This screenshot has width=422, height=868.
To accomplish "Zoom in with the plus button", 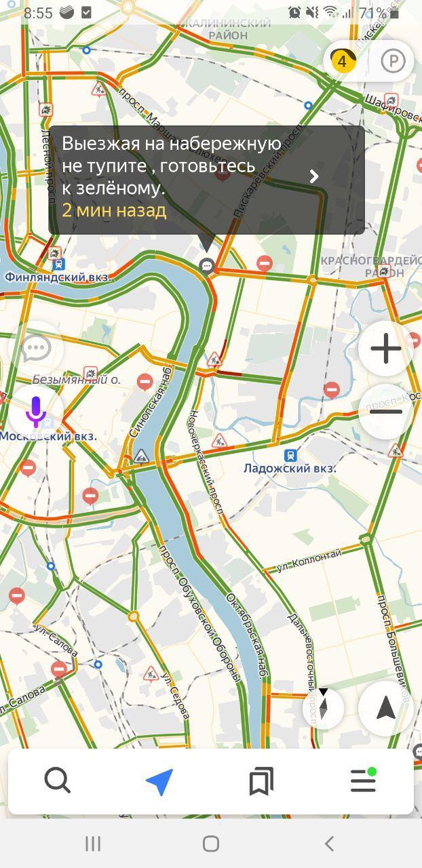I will click(x=385, y=349).
